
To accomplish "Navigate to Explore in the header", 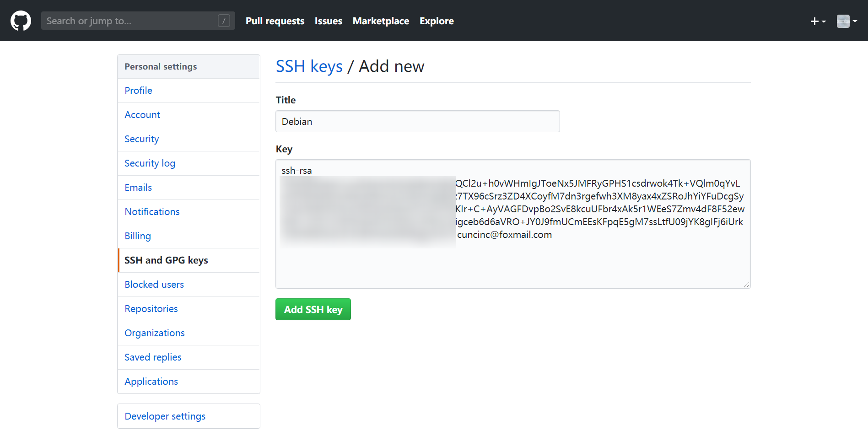I will [x=437, y=21].
